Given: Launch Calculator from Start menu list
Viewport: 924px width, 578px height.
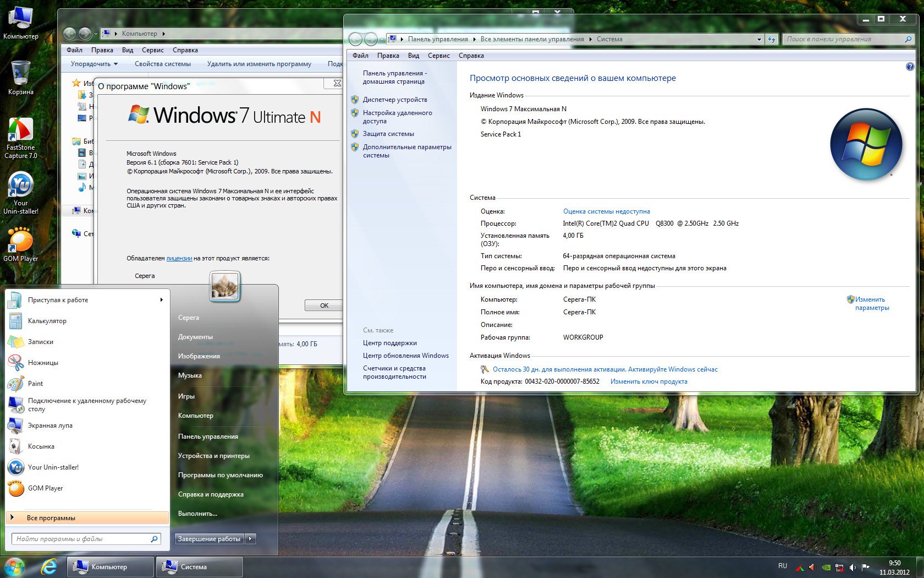Looking at the screenshot, I should pyautogui.click(x=47, y=321).
